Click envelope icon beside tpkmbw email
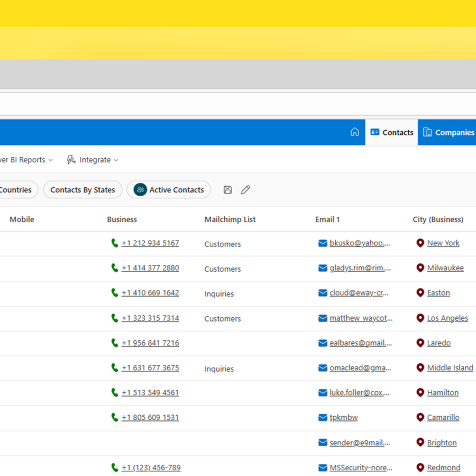Viewport: 476px width, 476px height. pos(323,417)
